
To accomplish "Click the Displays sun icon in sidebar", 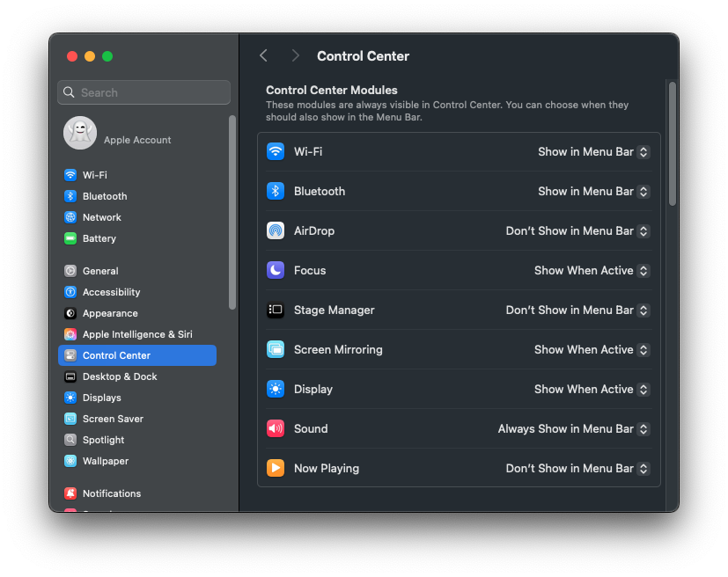I will click(x=70, y=398).
